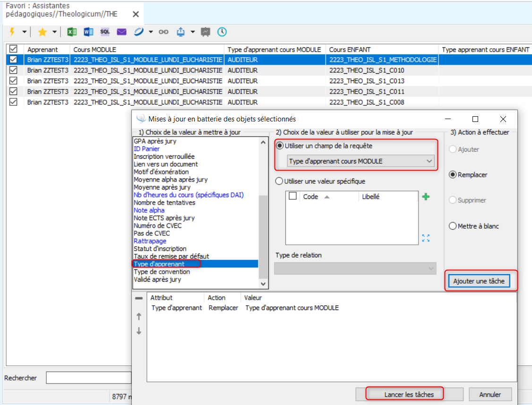This screenshot has height=405, width=532.
Task: Open the SQL query icon
Action: point(105,32)
